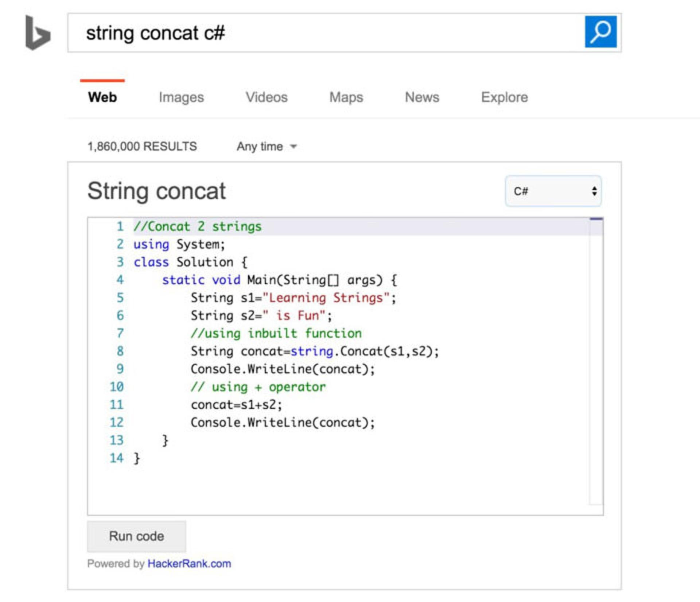The height and width of the screenshot is (602, 700).
Task: Click line number 8 in code gutter
Action: (x=120, y=351)
